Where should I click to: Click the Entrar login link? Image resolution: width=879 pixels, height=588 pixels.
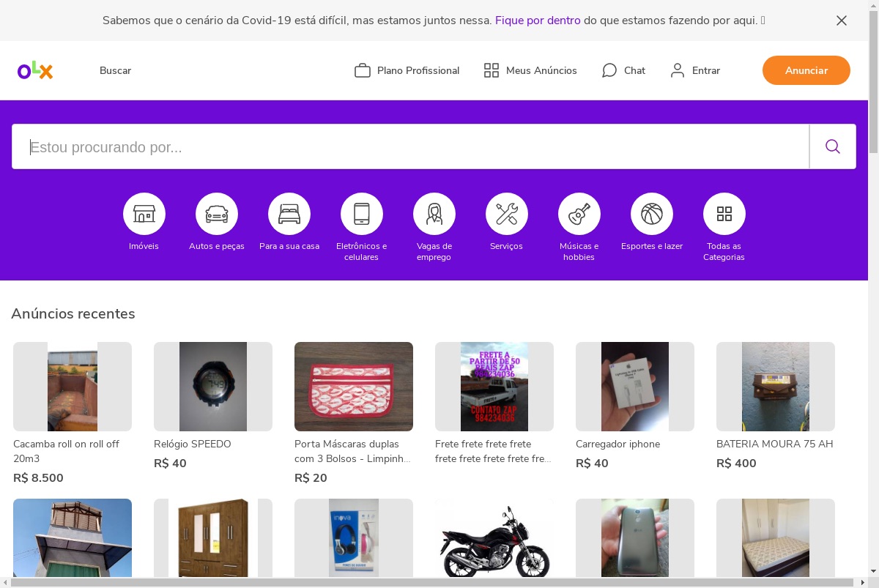[x=695, y=70]
